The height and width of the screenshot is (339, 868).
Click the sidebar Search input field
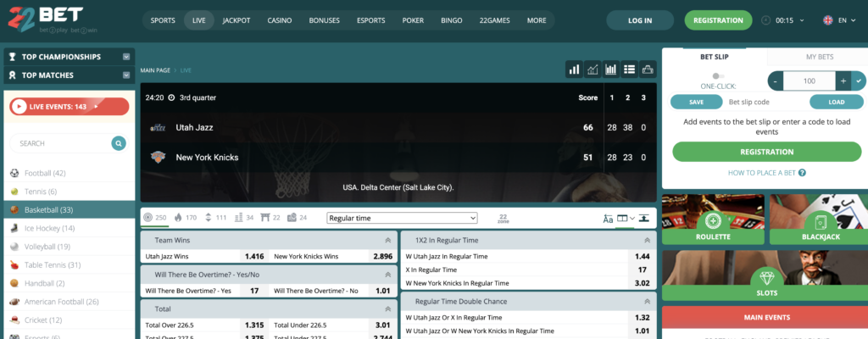pyautogui.click(x=61, y=143)
